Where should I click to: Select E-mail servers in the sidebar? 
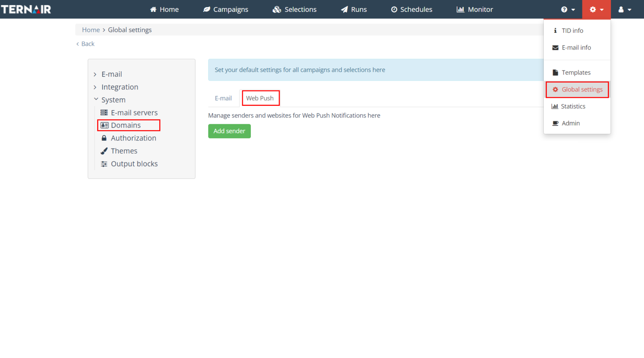129,112
